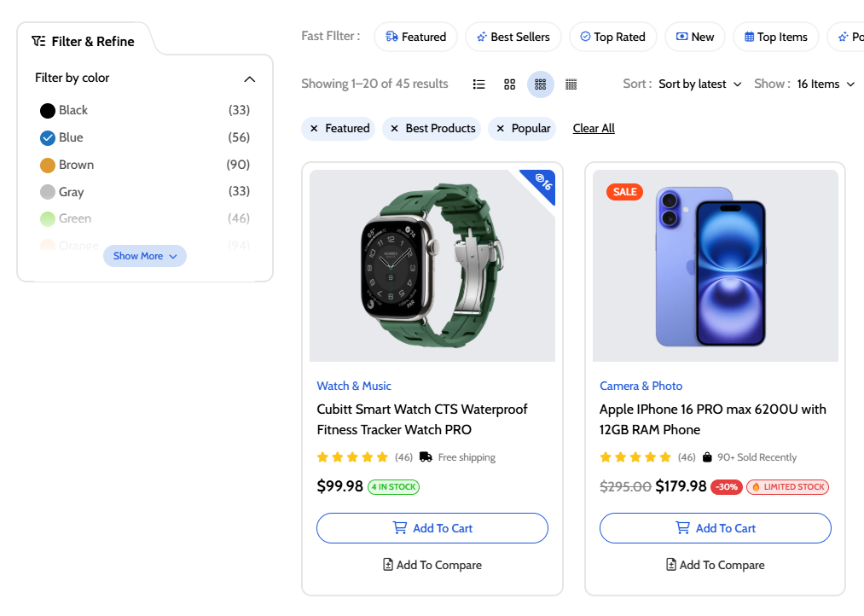Select the Gray color swatch
The height and width of the screenshot is (616, 864).
point(48,192)
